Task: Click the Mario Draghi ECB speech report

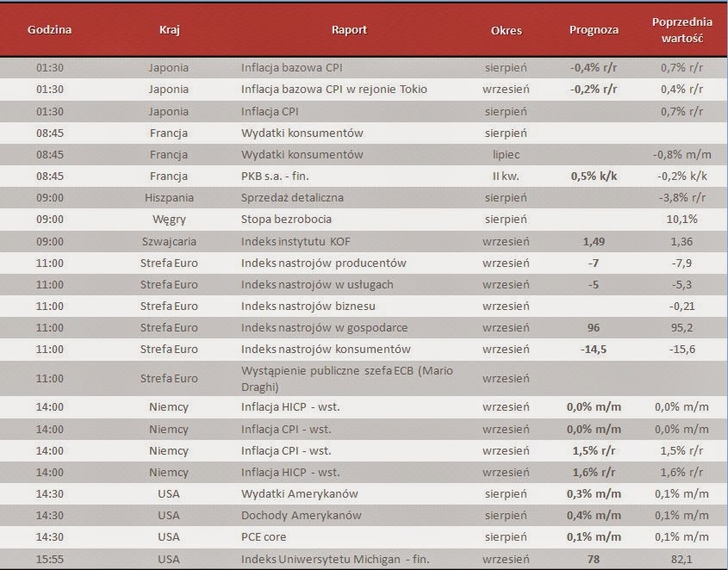Action: pos(347,379)
